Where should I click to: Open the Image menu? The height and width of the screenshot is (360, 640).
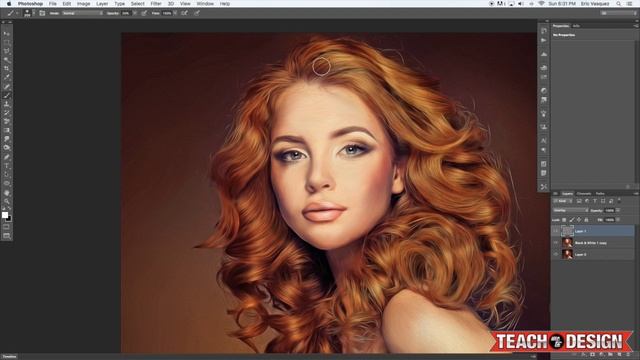coord(83,4)
